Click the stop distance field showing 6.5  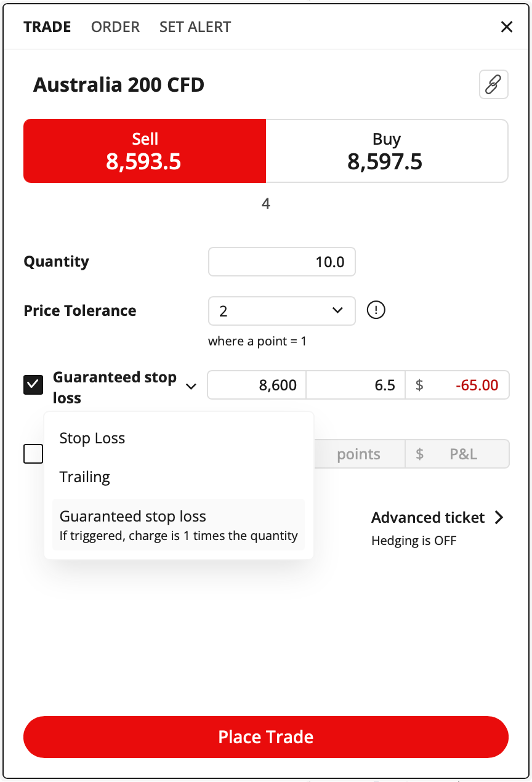click(356, 385)
